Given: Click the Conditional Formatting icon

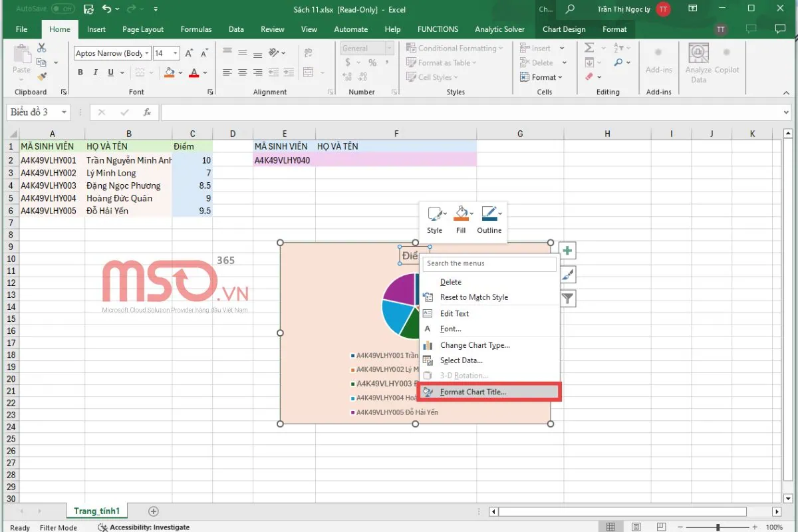Looking at the screenshot, I should click(x=413, y=48).
